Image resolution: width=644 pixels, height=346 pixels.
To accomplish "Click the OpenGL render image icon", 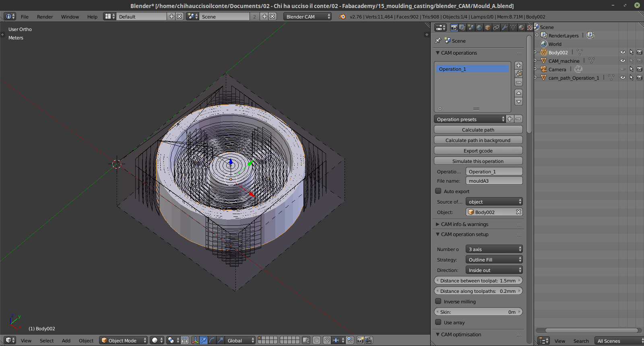I will (x=360, y=340).
